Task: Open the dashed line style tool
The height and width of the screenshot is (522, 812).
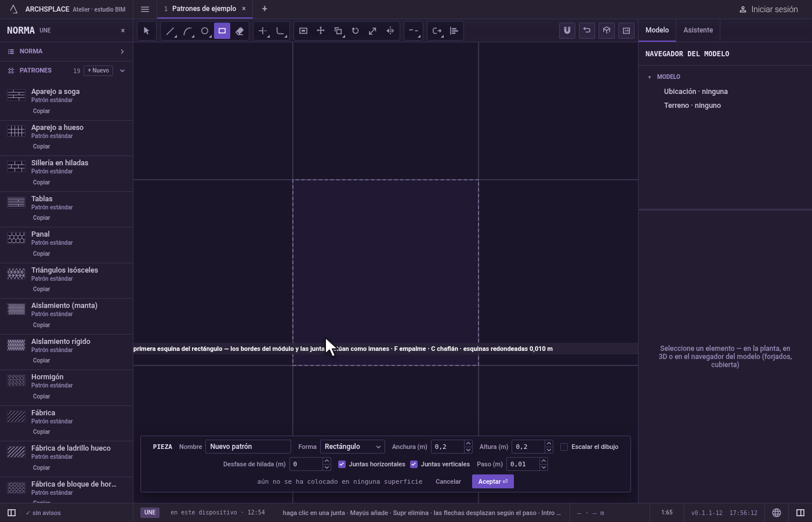Action: pos(413,31)
